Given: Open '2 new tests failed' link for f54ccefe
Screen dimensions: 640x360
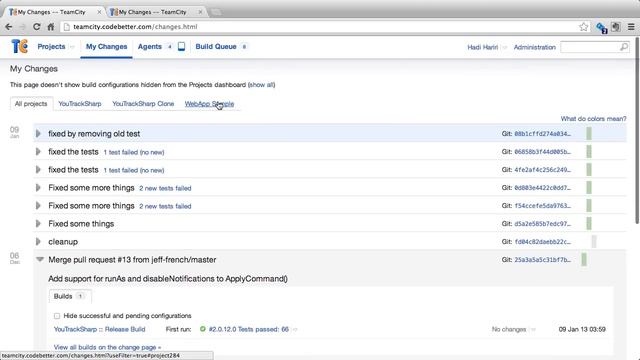Looking at the screenshot, I should (165, 206).
